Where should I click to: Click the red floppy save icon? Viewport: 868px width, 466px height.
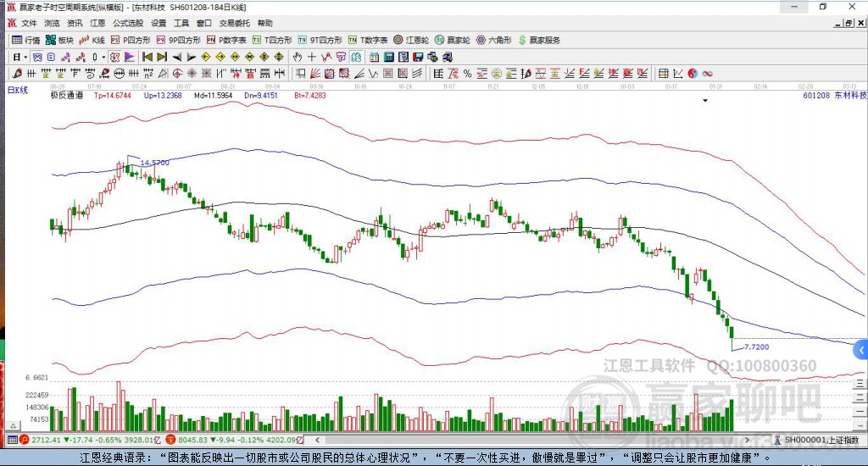[x=418, y=57]
